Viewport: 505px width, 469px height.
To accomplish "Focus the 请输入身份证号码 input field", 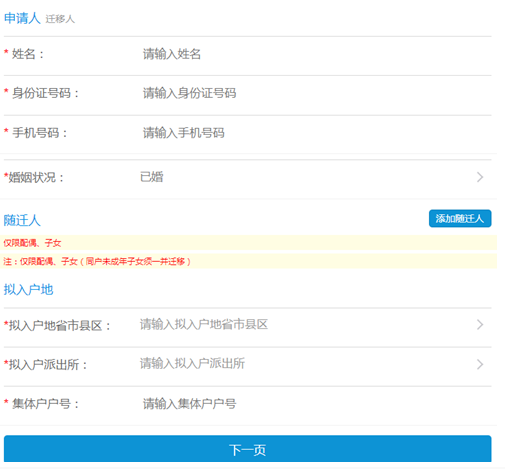I will click(316, 93).
